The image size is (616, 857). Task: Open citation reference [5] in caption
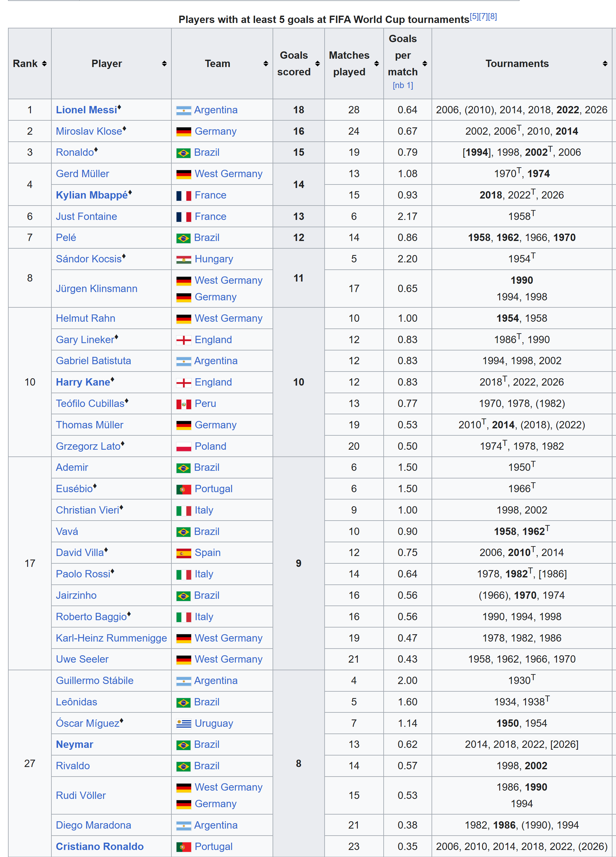point(474,17)
